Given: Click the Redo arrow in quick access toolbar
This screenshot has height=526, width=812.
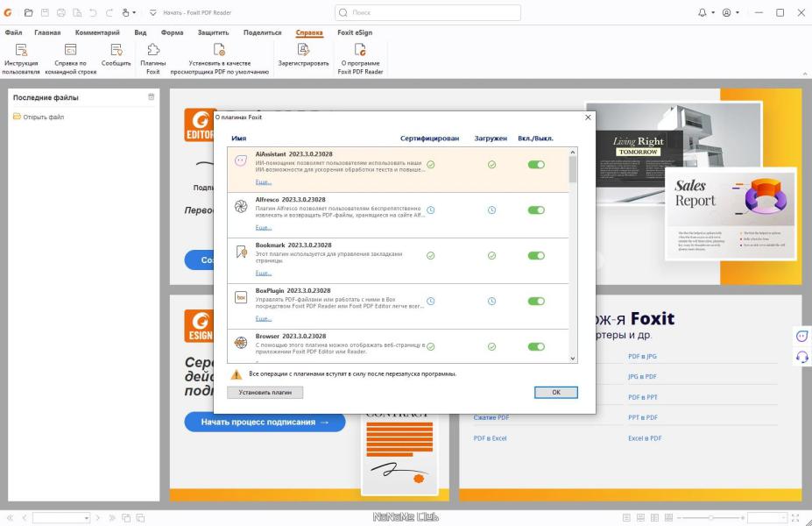Looking at the screenshot, I should pyautogui.click(x=109, y=12).
